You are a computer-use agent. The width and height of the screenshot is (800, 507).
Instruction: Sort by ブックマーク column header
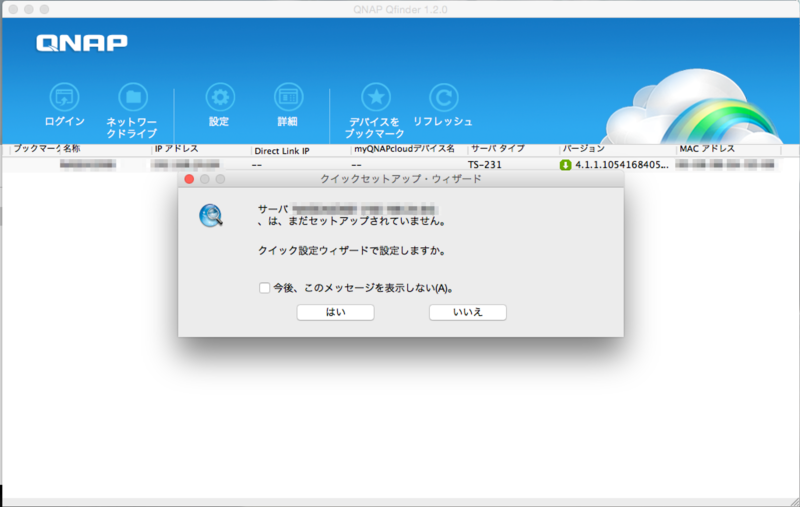(x=35, y=149)
